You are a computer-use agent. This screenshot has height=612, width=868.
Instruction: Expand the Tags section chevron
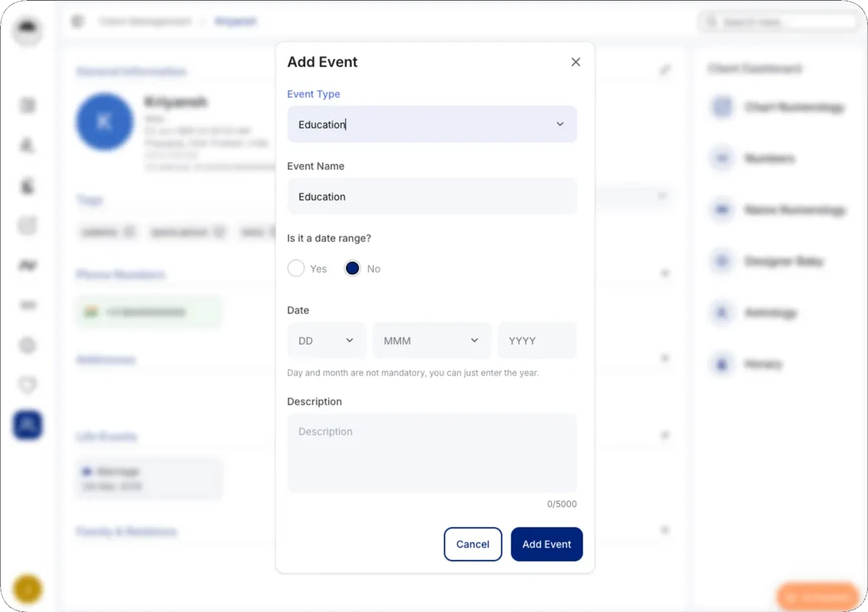pos(662,196)
